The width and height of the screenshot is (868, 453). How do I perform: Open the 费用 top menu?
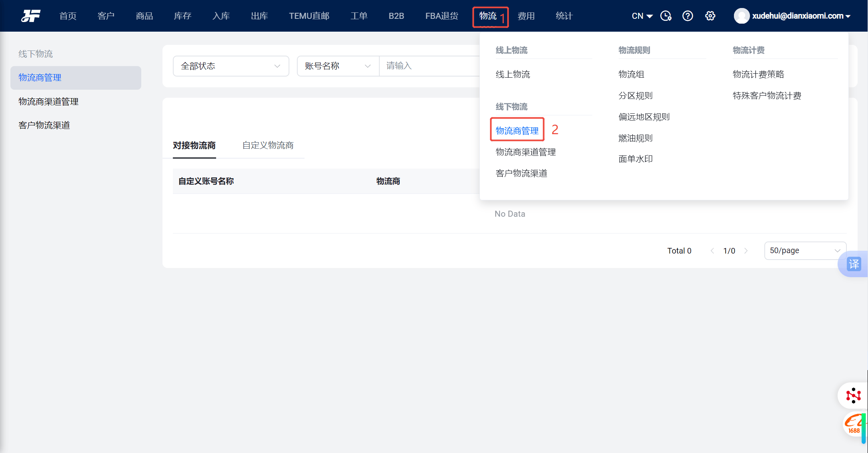(526, 16)
